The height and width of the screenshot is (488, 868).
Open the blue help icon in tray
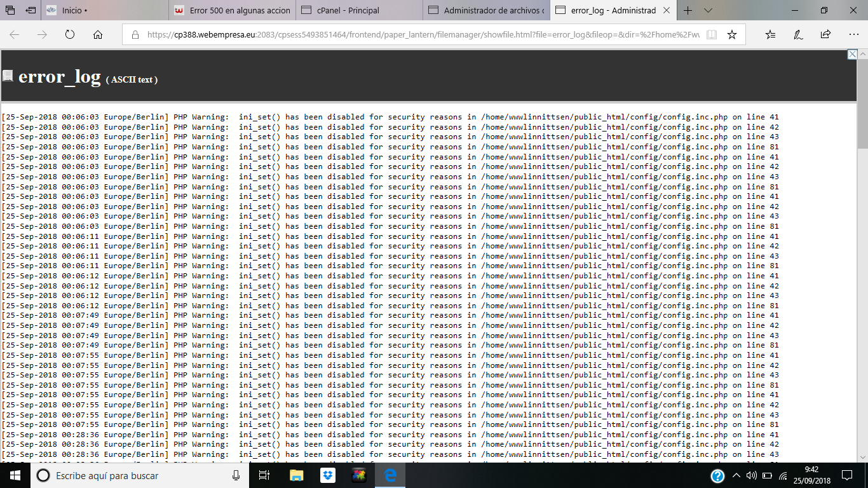tap(717, 475)
